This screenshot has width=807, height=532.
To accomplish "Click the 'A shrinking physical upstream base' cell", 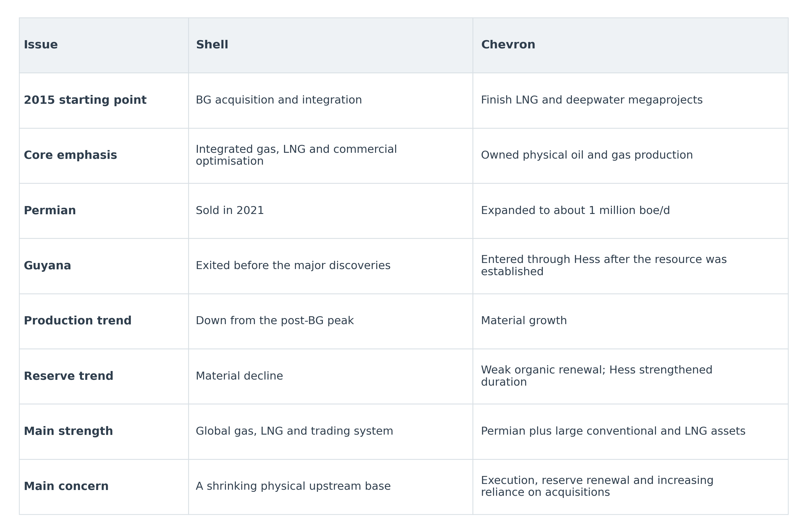I will (331, 487).
